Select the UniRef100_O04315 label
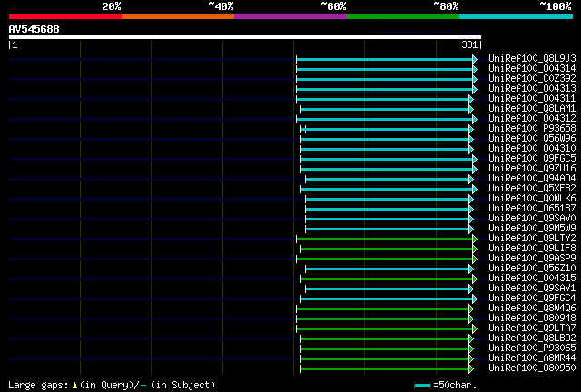This screenshot has width=581, height=392. [532, 279]
